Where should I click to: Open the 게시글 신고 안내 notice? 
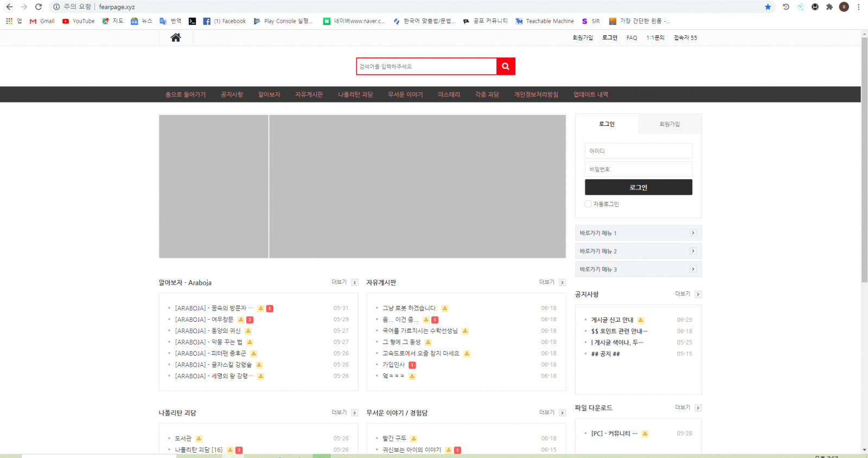pyautogui.click(x=612, y=320)
